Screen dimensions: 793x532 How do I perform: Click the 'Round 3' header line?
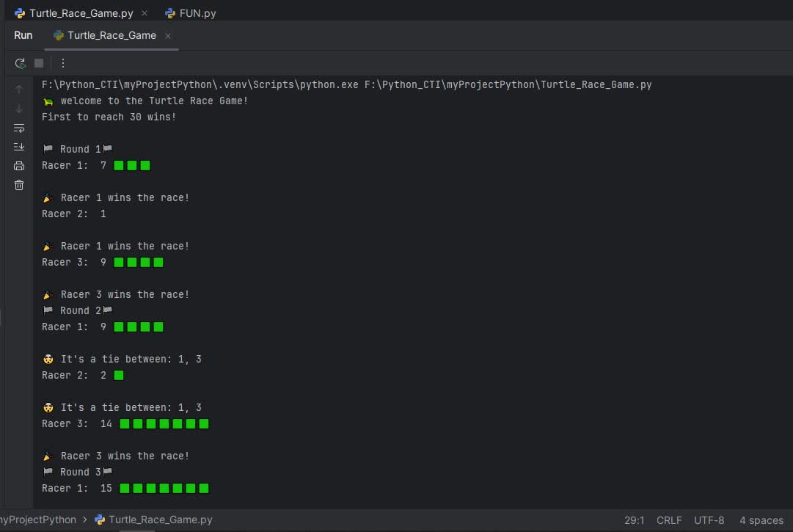(x=78, y=472)
